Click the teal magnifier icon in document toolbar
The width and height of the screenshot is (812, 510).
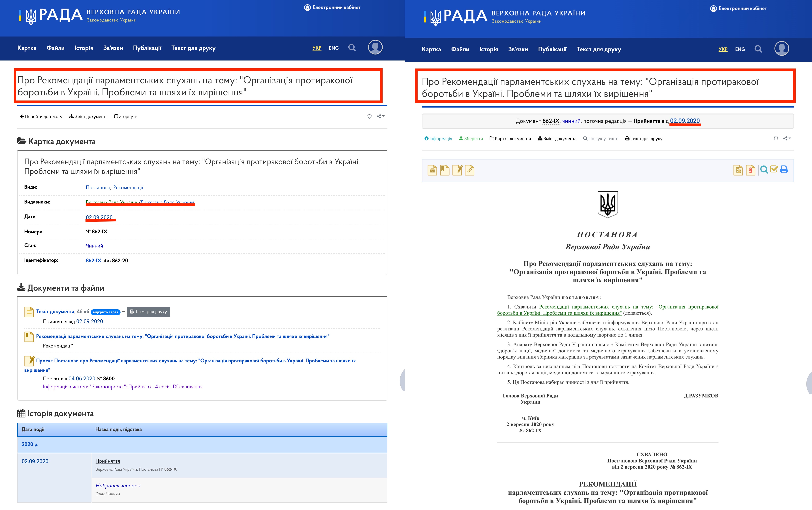(x=764, y=169)
